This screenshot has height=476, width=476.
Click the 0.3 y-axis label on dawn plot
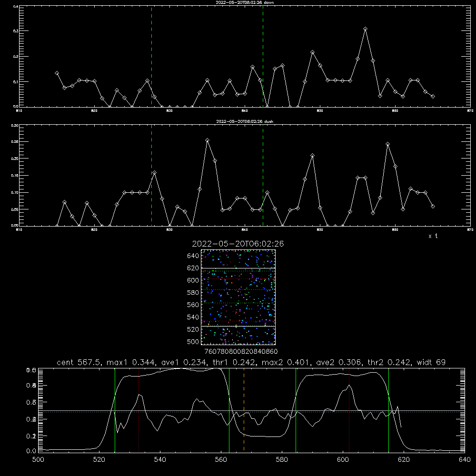[16, 31]
